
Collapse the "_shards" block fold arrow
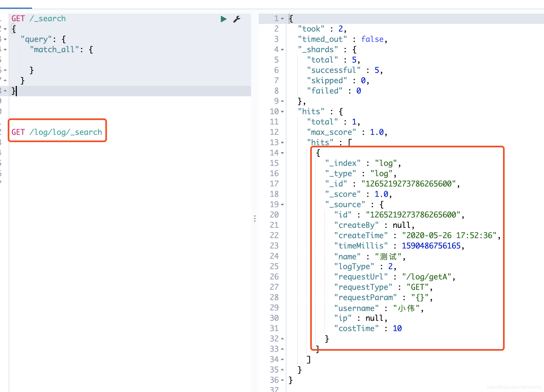click(x=283, y=50)
